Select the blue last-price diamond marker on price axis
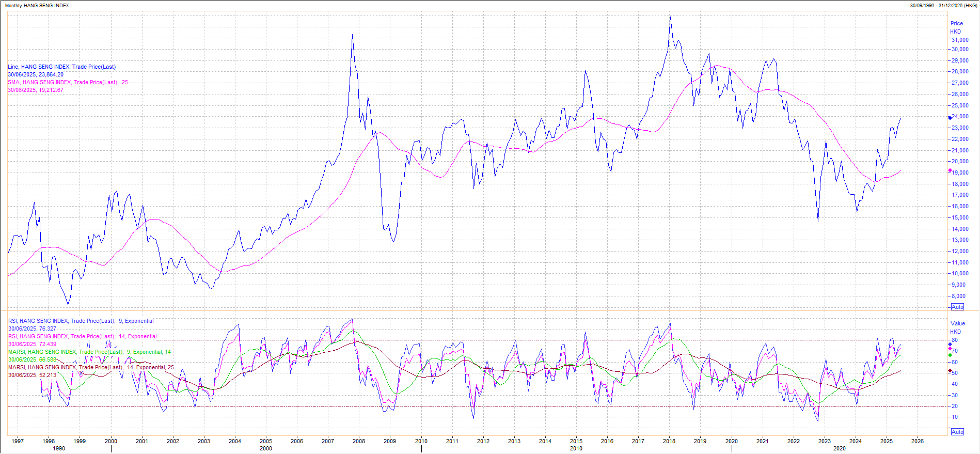This screenshot has height=454, width=980. coord(950,118)
